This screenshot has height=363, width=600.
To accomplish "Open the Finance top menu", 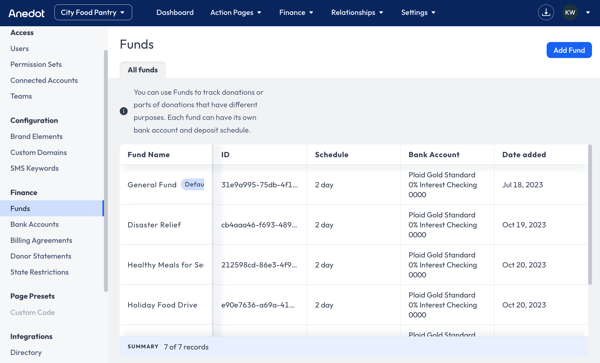I will tap(296, 13).
